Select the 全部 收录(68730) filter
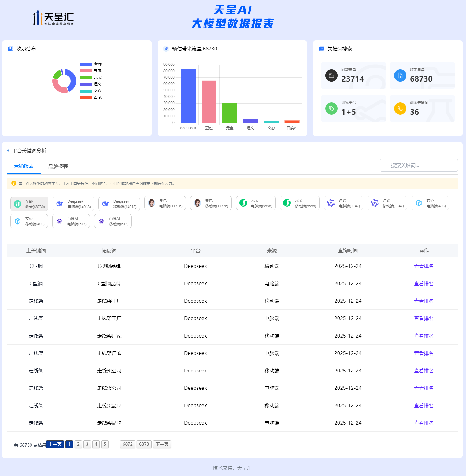The image size is (466, 476). tap(29, 204)
